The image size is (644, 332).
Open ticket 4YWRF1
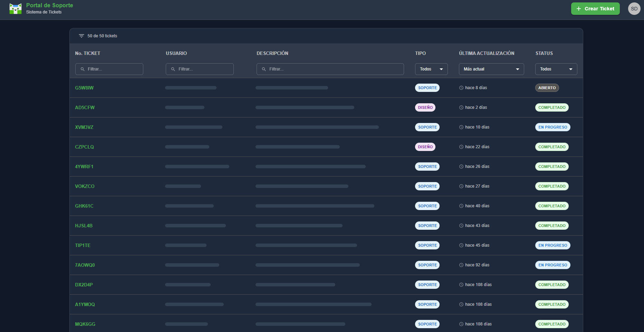(x=84, y=167)
